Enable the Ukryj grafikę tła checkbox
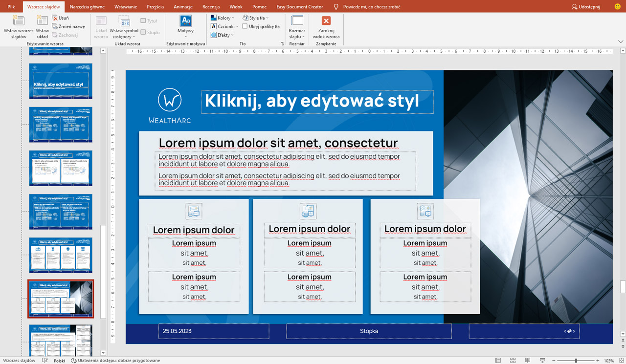The width and height of the screenshot is (626, 364). (245, 26)
